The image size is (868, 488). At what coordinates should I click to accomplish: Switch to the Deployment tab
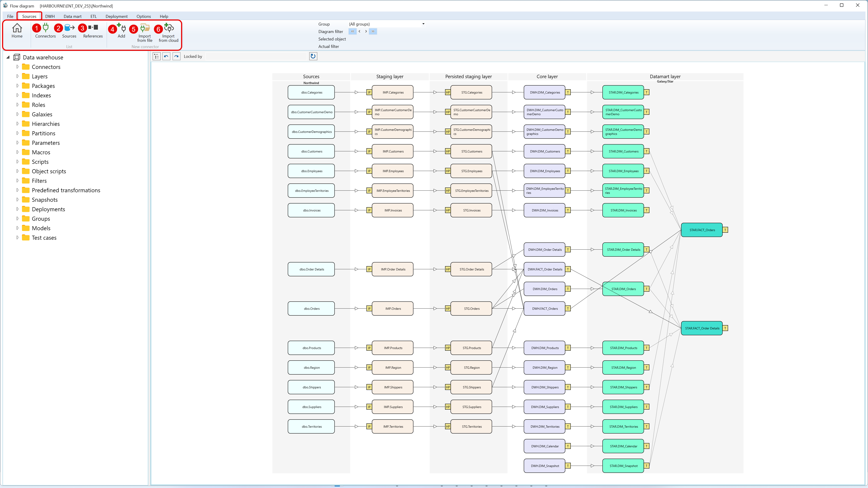[x=117, y=16]
